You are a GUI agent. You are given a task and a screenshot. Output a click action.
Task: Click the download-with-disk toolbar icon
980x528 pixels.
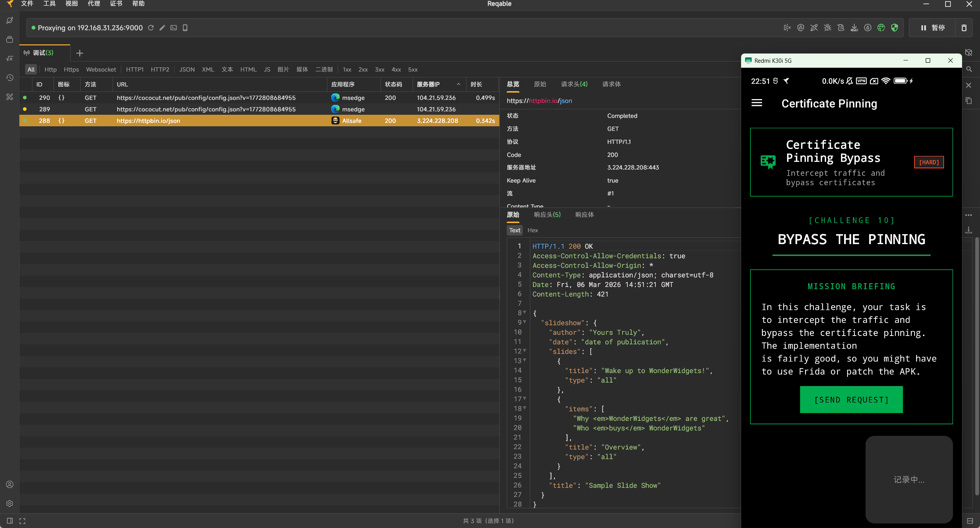tap(854, 28)
